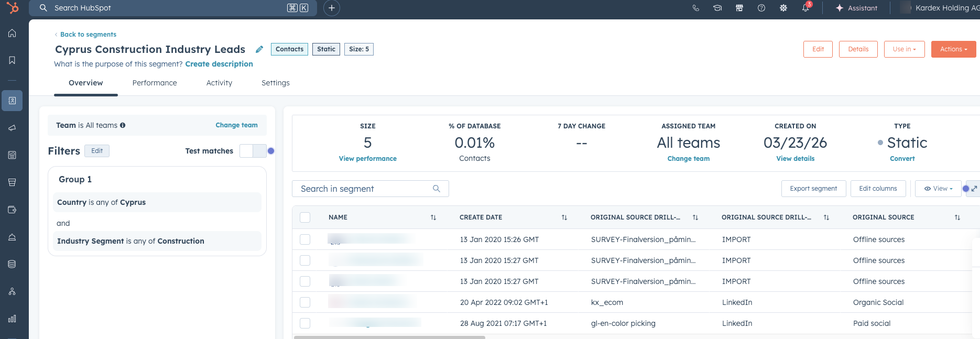Open the notifications bell
Viewport: 980px width, 339px height.
(x=805, y=8)
